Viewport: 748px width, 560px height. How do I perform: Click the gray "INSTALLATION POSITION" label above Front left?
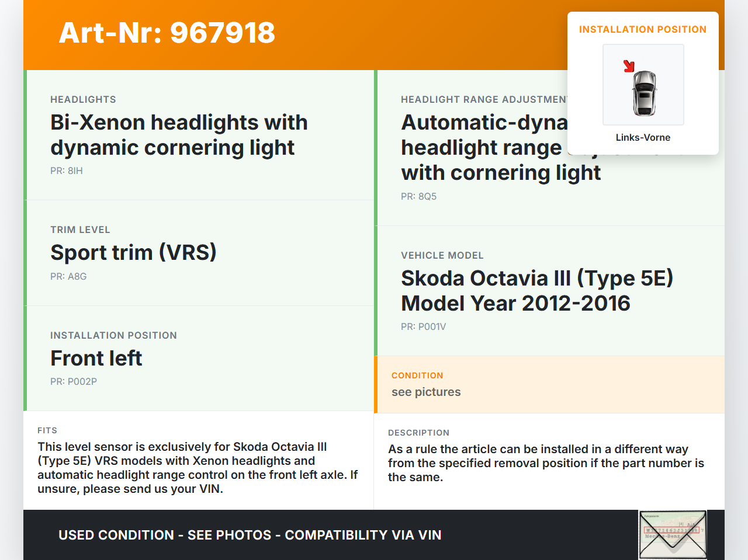(113, 336)
